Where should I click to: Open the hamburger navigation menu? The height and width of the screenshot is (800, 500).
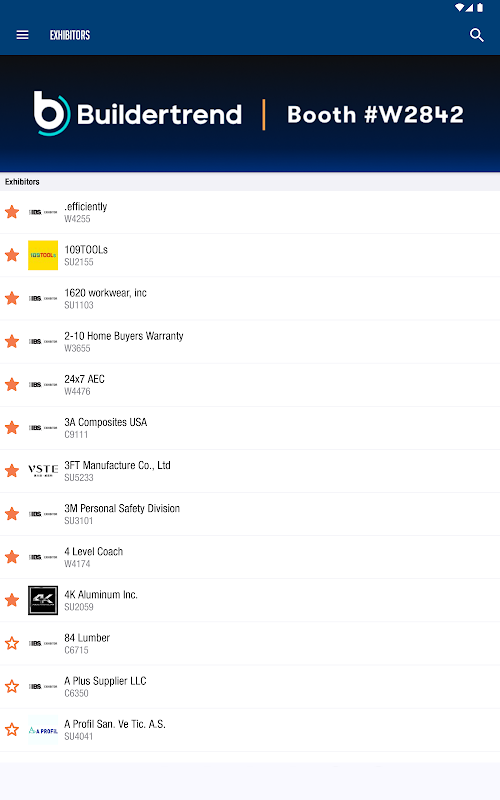22,35
